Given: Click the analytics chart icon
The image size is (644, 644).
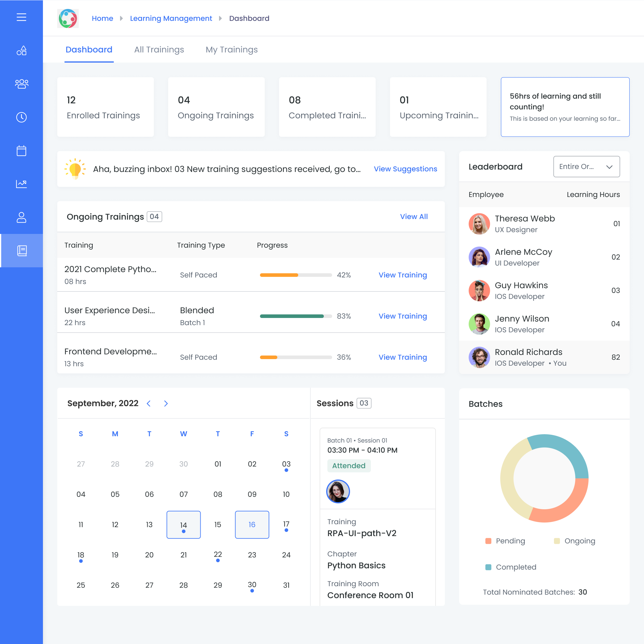Looking at the screenshot, I should coord(21,184).
